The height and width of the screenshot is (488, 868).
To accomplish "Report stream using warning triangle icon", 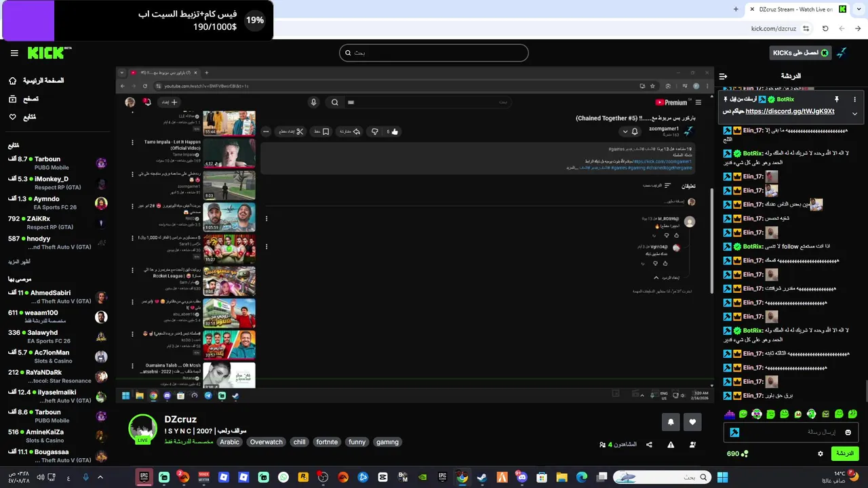I will click(x=671, y=445).
